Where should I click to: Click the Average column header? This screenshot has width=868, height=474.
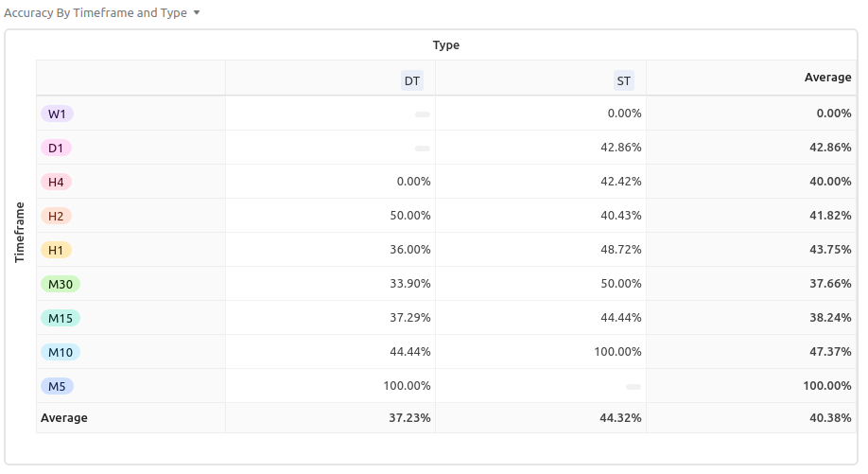827,78
